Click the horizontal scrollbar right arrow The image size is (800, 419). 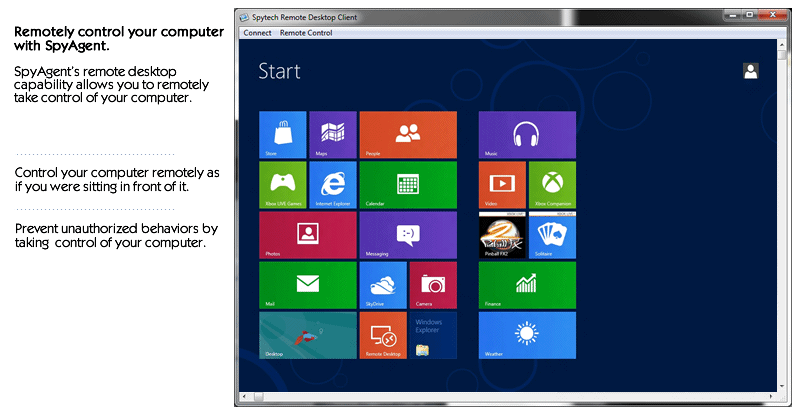[x=771, y=396]
